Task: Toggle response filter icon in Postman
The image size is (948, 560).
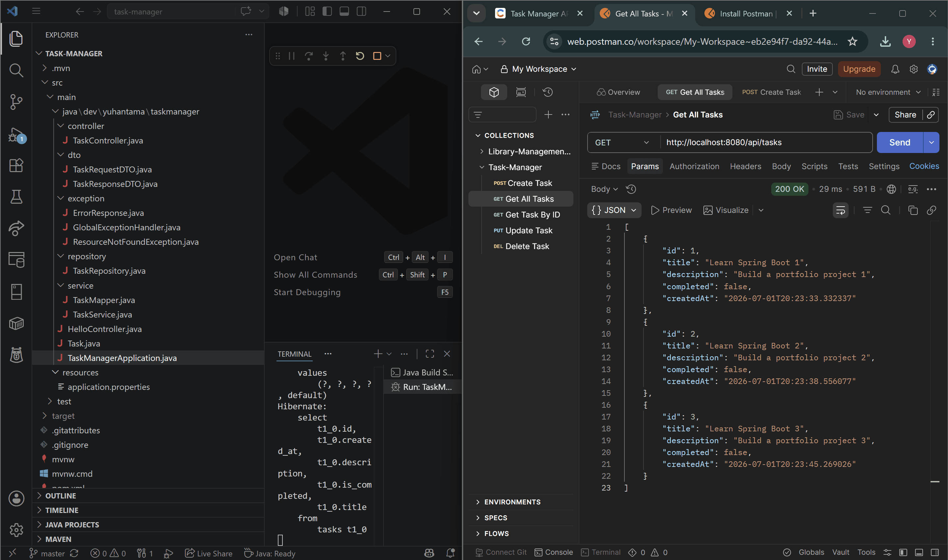Action: [867, 210]
